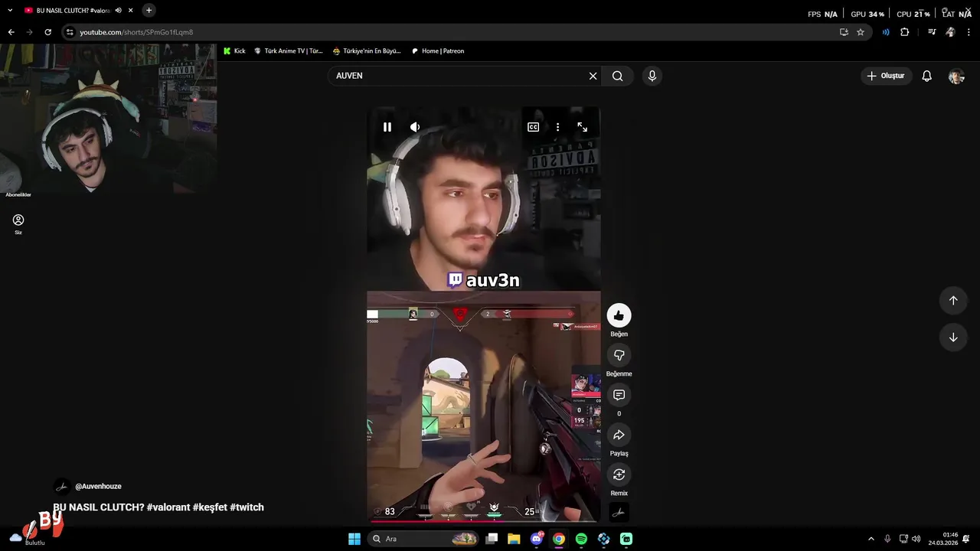Expand the tab search dropdown arrow

[x=10, y=11]
